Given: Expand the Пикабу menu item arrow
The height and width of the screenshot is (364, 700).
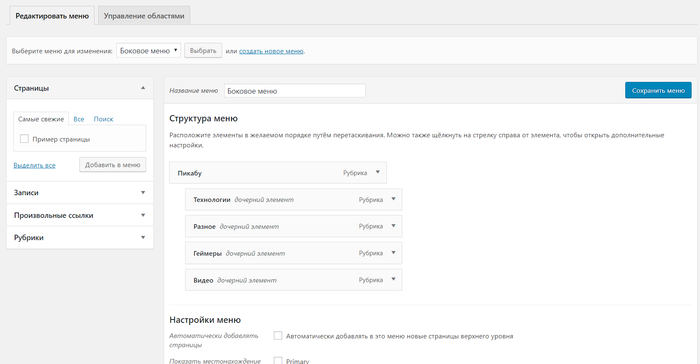Looking at the screenshot, I should 378,172.
